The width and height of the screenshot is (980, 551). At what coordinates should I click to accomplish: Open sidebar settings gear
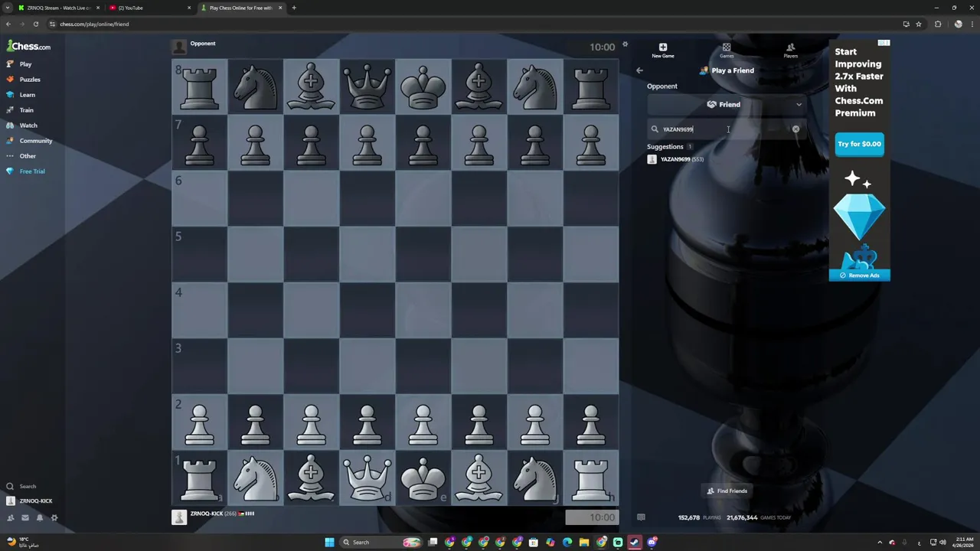(54, 518)
